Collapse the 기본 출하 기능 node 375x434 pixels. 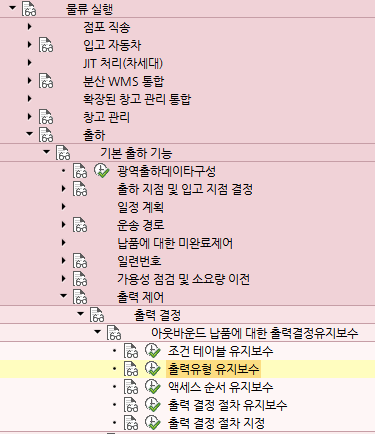[47, 152]
